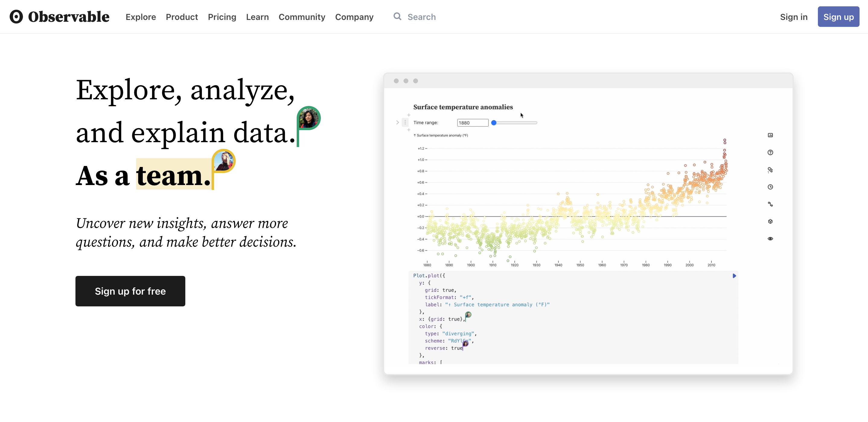Click the Observable logo icon top left
Screen dimensions: 868x422
[15, 17]
